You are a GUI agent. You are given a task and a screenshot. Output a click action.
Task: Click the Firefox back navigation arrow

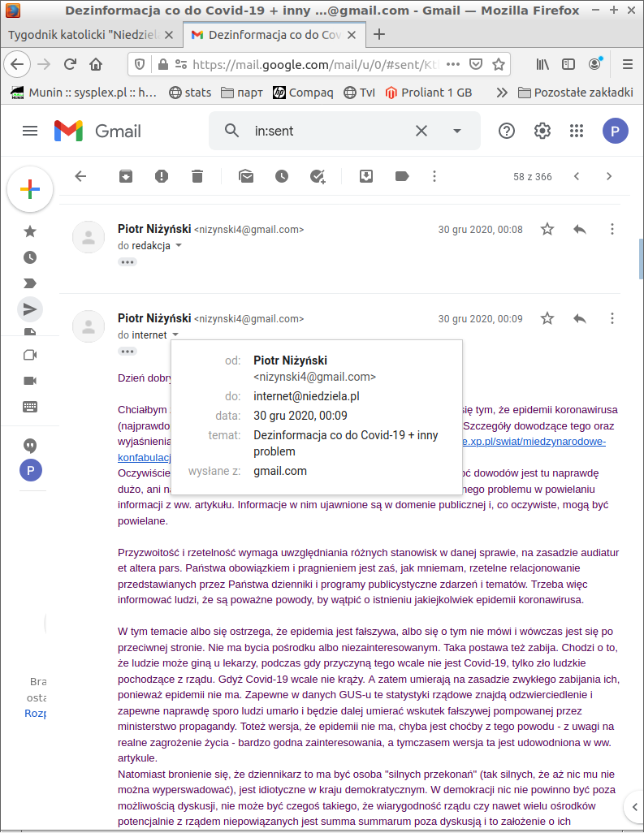tap(17, 64)
